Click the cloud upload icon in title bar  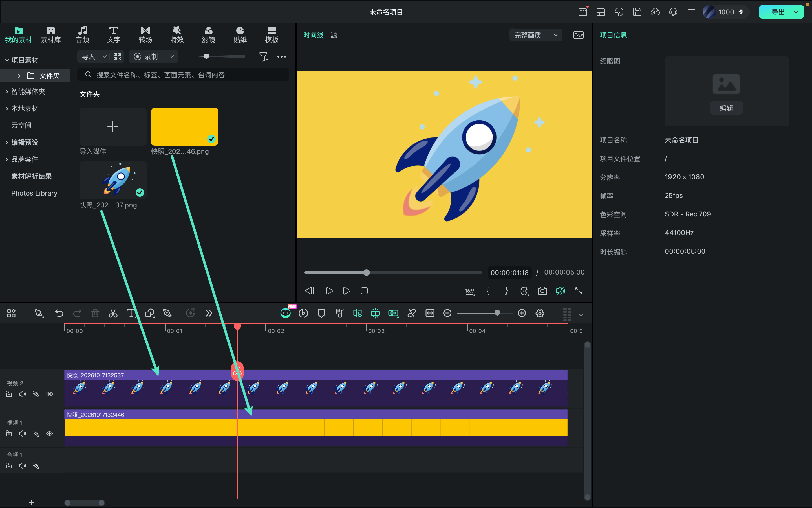point(655,12)
